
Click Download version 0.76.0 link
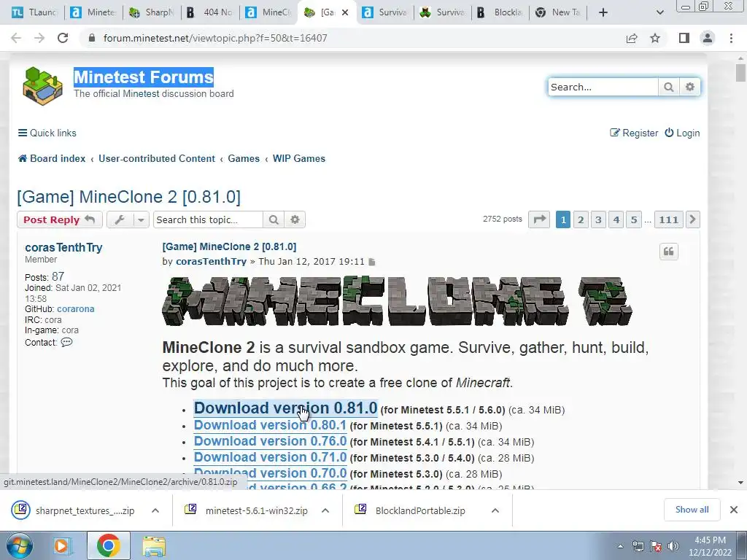(x=270, y=441)
